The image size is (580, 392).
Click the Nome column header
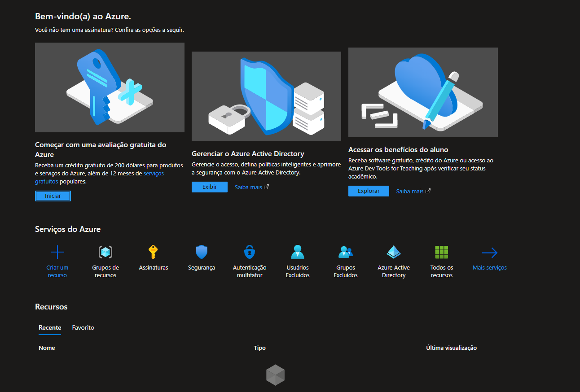47,348
